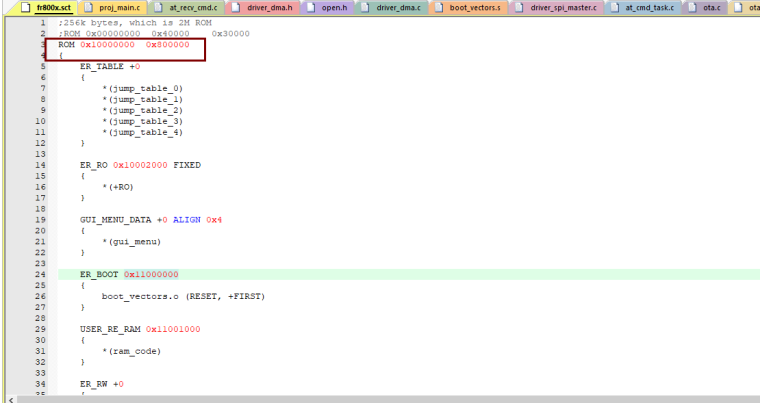Viewport: 760px width, 403px height.
Task: Switch to driver_spi_master.c tab
Action: [556, 7]
